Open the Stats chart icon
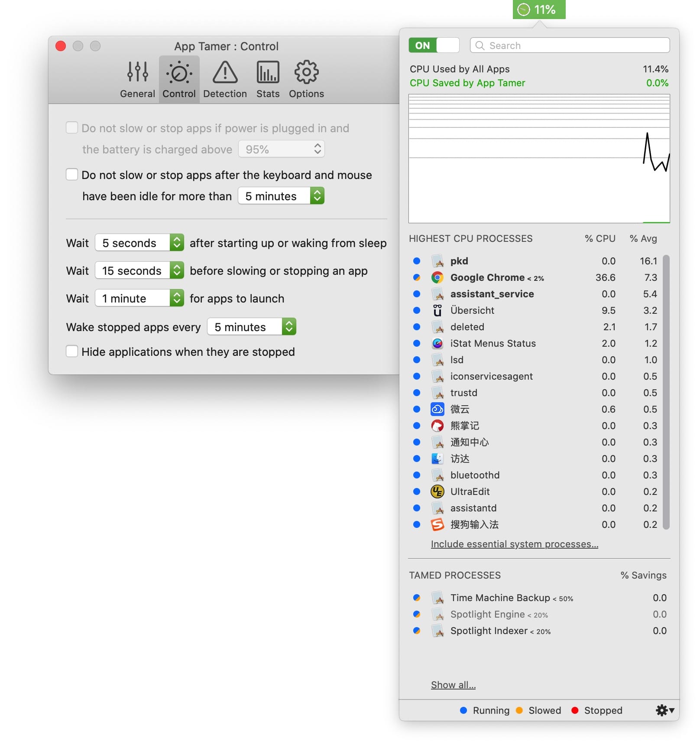 (x=268, y=72)
